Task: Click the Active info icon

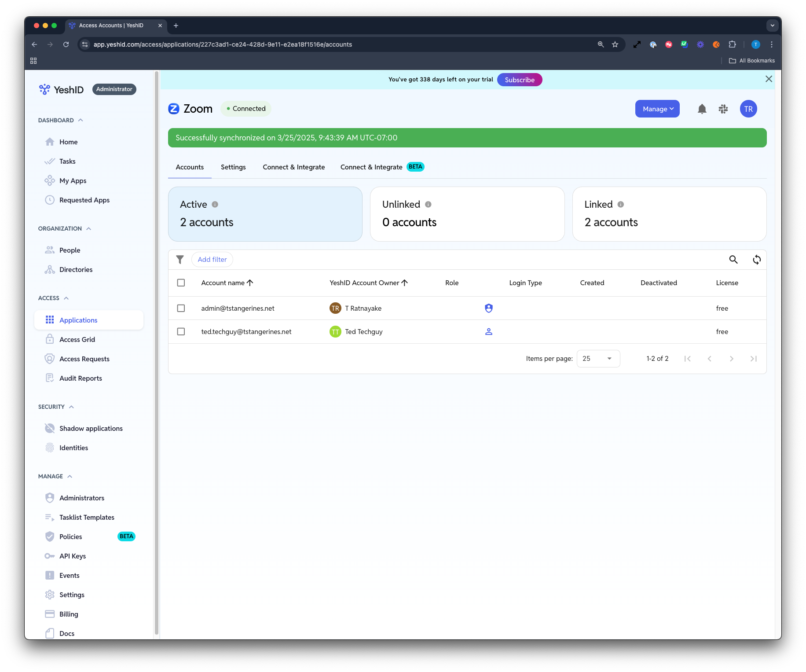Action: click(x=215, y=204)
